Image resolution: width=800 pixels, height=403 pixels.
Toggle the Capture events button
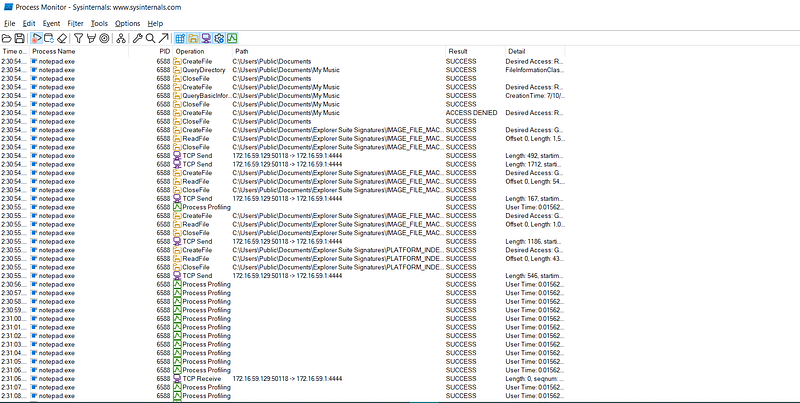click(x=36, y=38)
